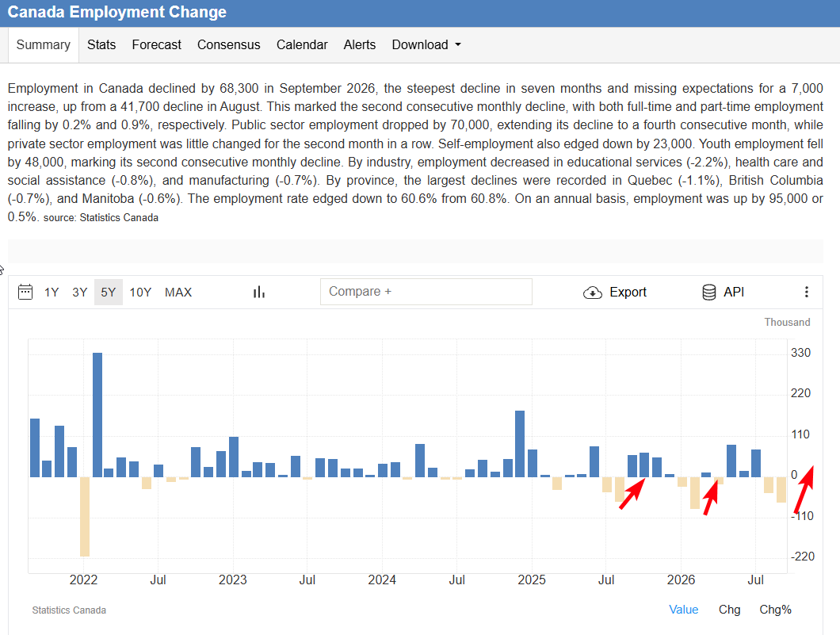Switch to the Consensus tab
This screenshot has width=840, height=635.
click(x=229, y=45)
